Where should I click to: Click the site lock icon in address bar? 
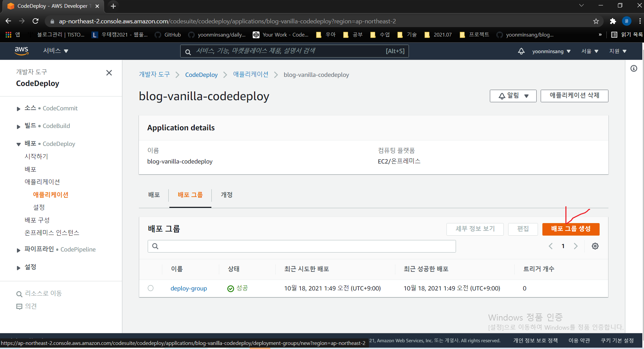52,21
